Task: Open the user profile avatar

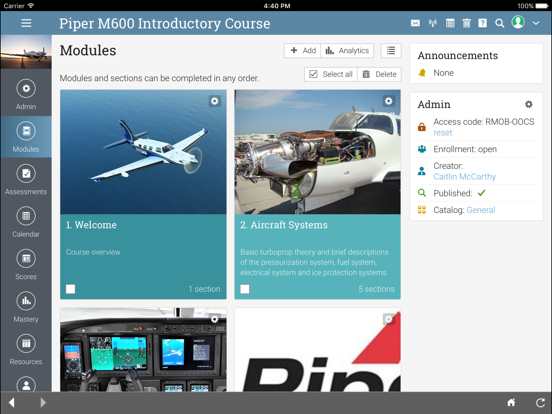Action: [518, 22]
